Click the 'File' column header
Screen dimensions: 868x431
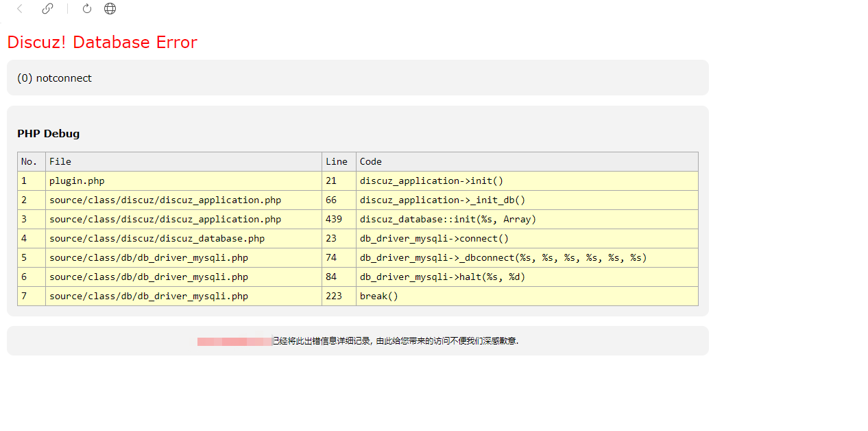click(x=184, y=162)
